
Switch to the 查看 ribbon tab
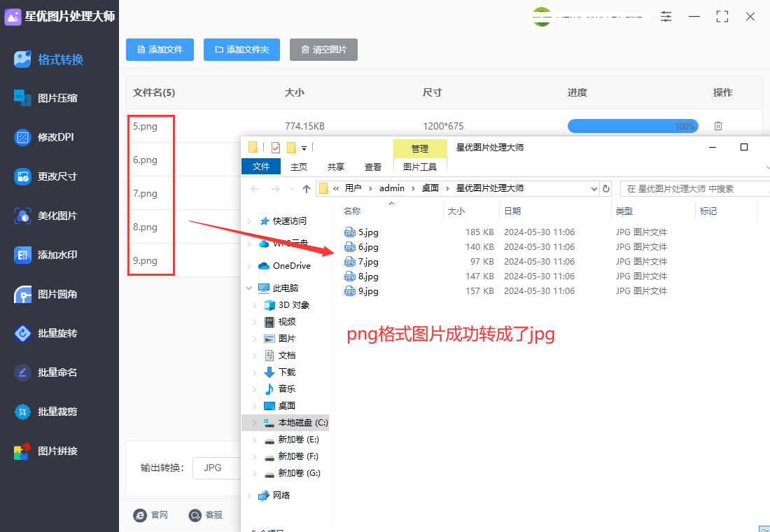tap(373, 167)
